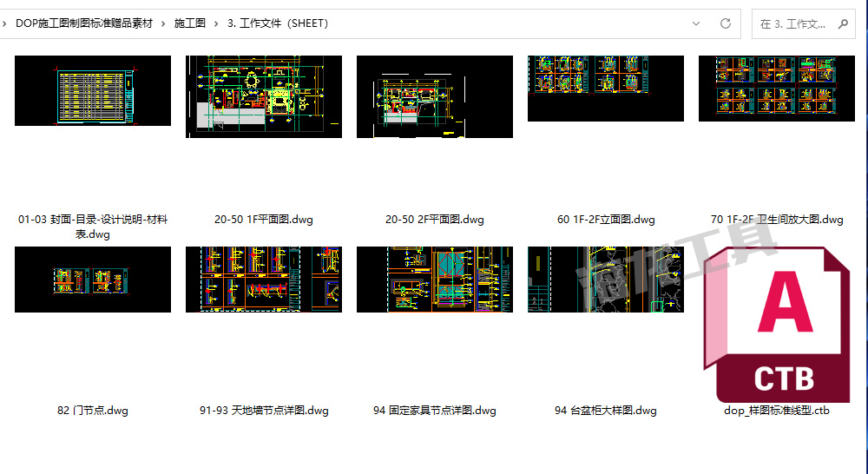The image size is (868, 474).
Task: Select the 20-50 1F平面图.dwg drawing thumbnail
Action: click(264, 96)
